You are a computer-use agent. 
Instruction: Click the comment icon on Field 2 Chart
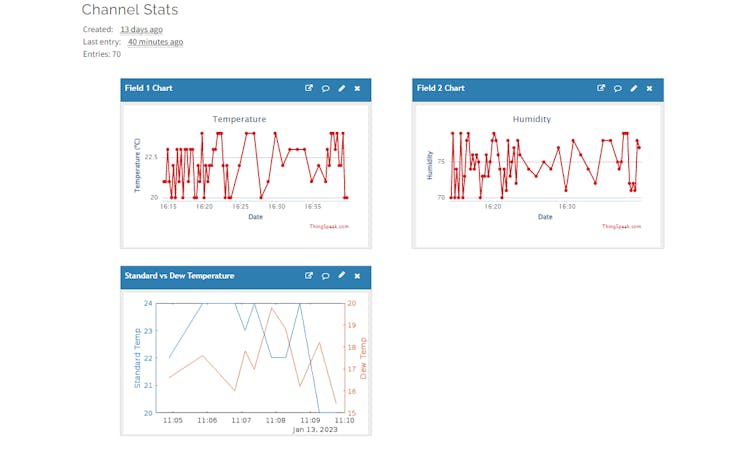pyautogui.click(x=617, y=88)
